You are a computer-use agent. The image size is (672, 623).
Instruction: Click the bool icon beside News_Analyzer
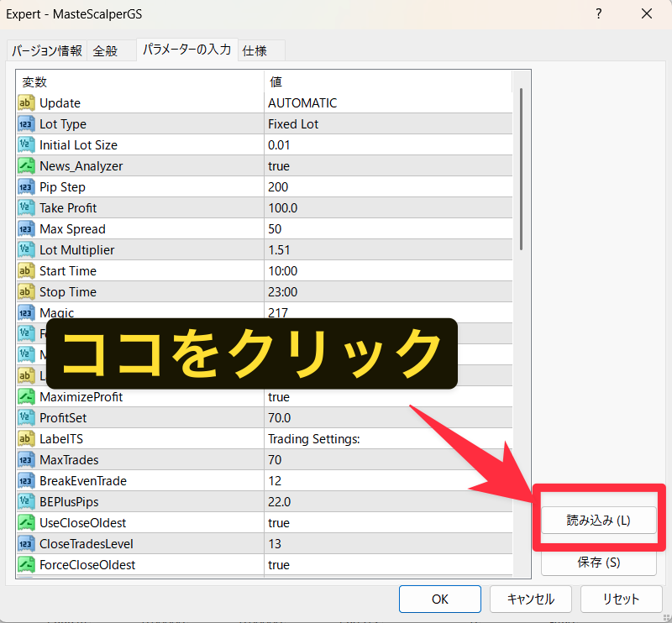(x=26, y=165)
